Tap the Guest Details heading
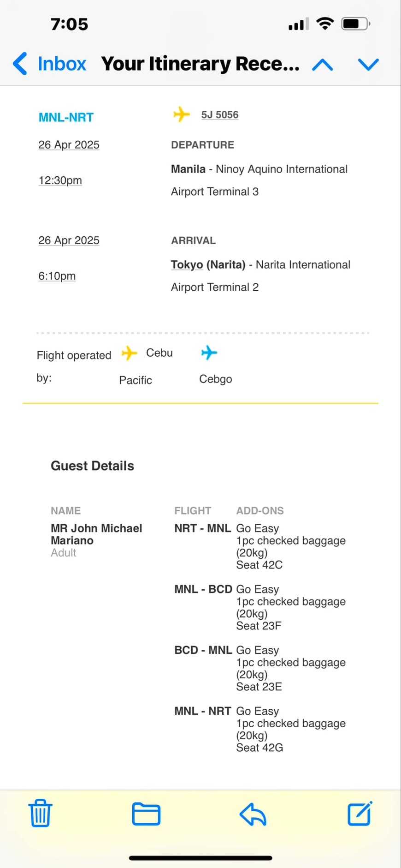This screenshot has height=868, width=401. coord(92,466)
